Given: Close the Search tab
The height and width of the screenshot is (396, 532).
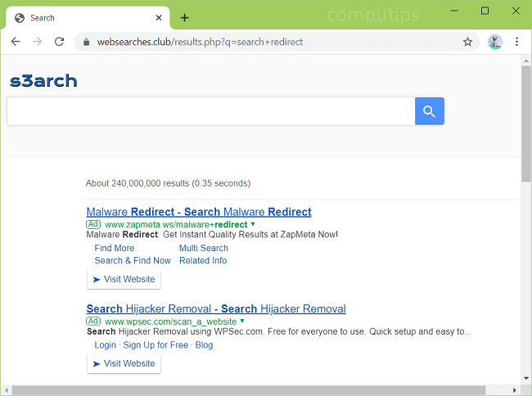Looking at the screenshot, I should pyautogui.click(x=159, y=18).
